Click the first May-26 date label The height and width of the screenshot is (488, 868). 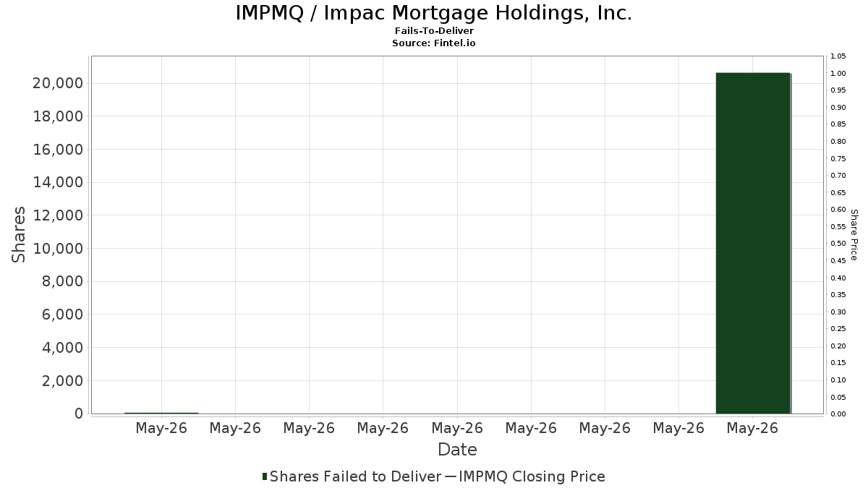coord(161,428)
